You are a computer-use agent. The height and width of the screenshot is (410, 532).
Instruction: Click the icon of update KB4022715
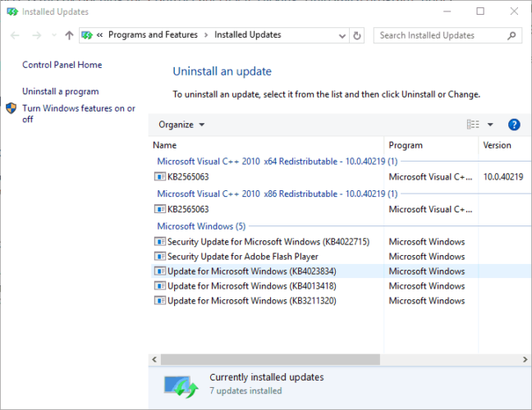pos(160,242)
